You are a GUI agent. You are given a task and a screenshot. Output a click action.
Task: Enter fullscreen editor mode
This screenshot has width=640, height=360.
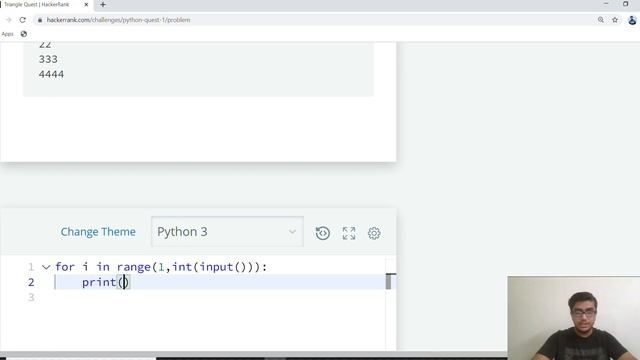[x=349, y=233]
